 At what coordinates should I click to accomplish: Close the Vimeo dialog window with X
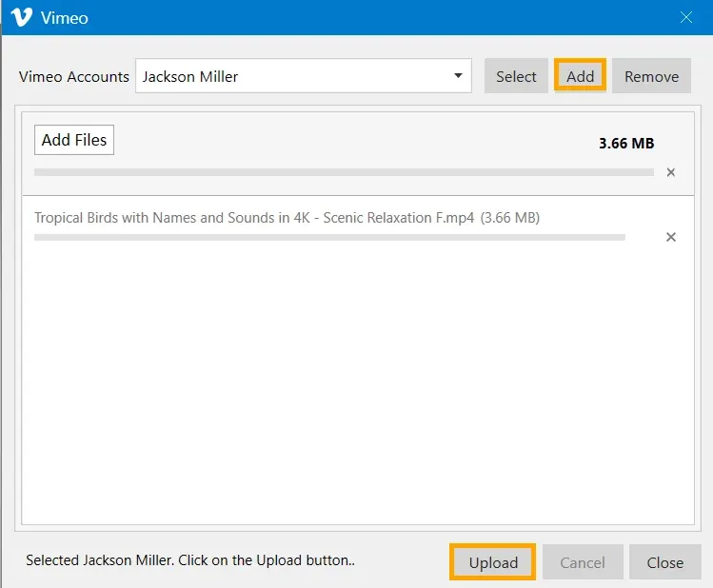point(685,17)
